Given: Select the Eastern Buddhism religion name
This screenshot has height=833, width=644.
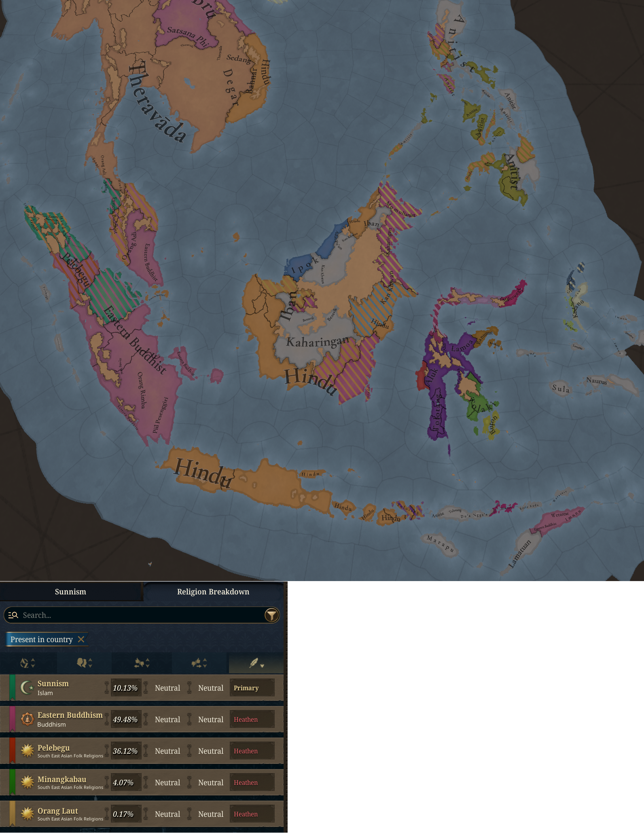Looking at the screenshot, I should [70, 715].
